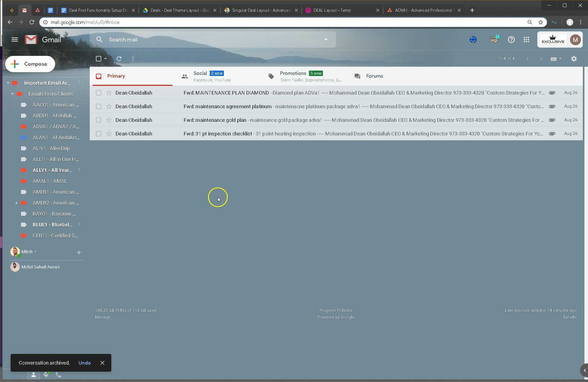588x382 pixels.
Task: Click the phone call icon at bottom
Action: [58, 375]
